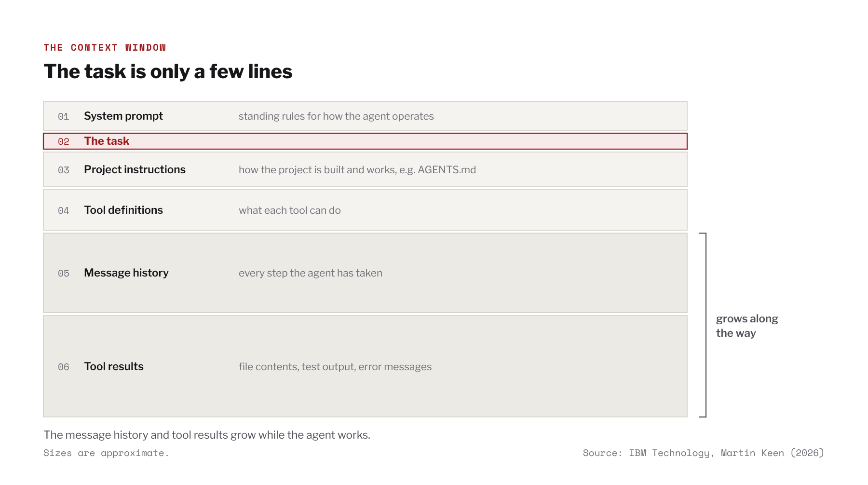Select the 'Tool results' label

click(x=114, y=366)
